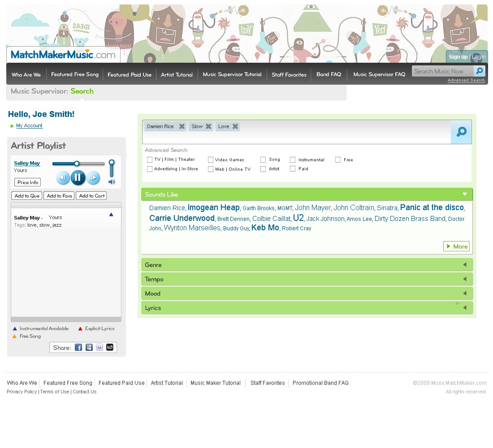
Task: Open the My Account link
Action: click(29, 125)
